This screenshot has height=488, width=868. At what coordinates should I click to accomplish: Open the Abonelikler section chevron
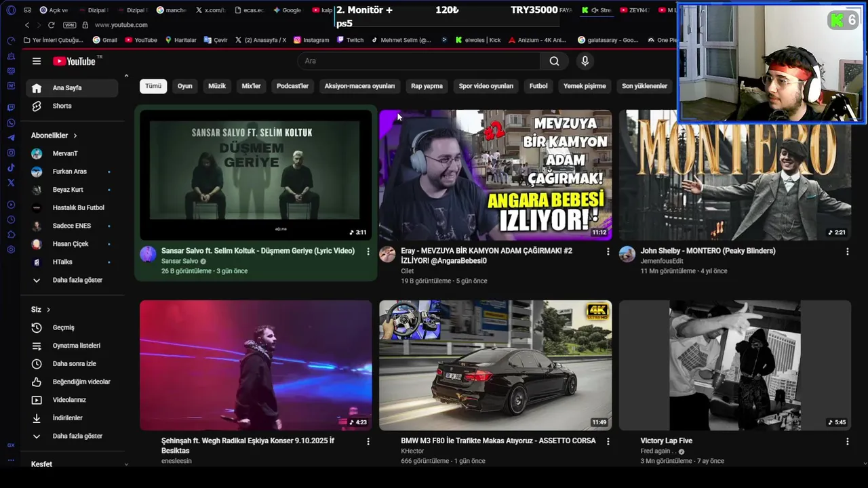pyautogui.click(x=75, y=136)
